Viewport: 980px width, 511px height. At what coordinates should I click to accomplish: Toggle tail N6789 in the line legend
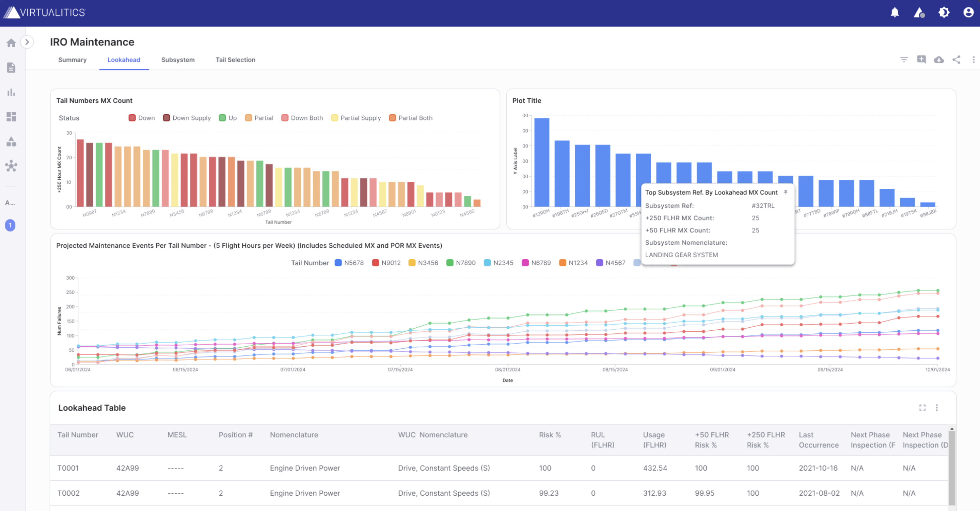coord(536,263)
